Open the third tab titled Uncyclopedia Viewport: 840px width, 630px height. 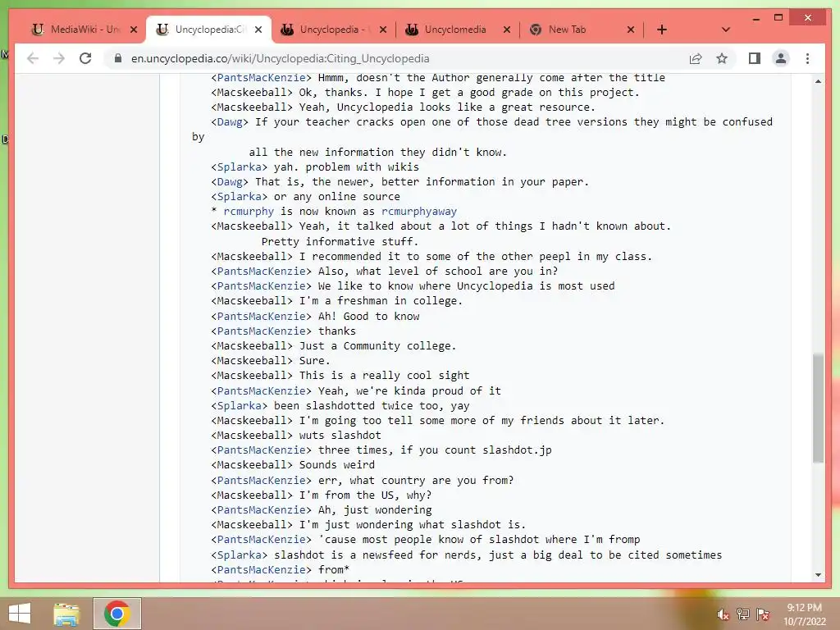[x=332, y=30]
